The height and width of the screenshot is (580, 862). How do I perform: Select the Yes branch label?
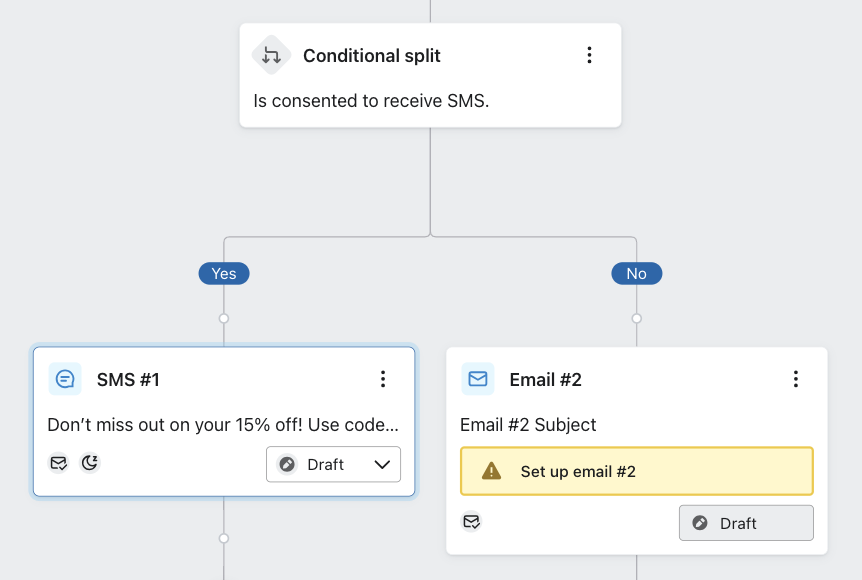pos(223,273)
